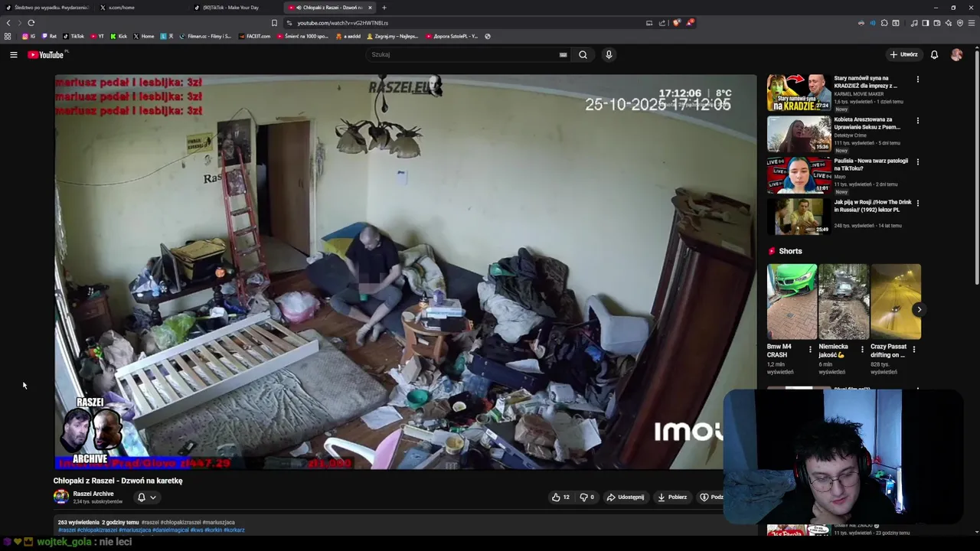Open apps grid icon in bookmarks bar
The height and width of the screenshot is (551, 980).
click(8, 36)
